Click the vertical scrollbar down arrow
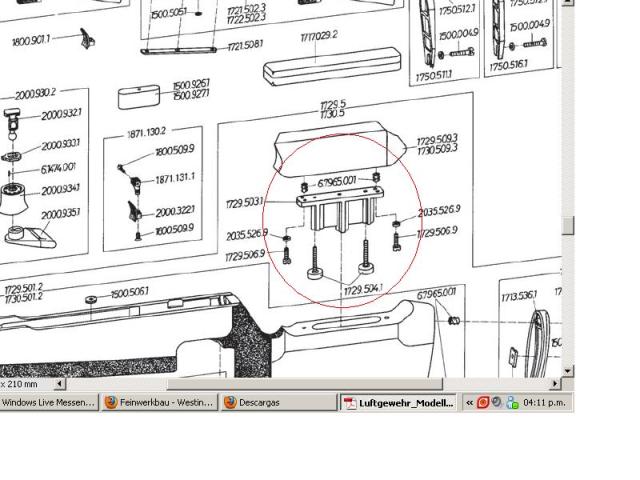 point(568,371)
